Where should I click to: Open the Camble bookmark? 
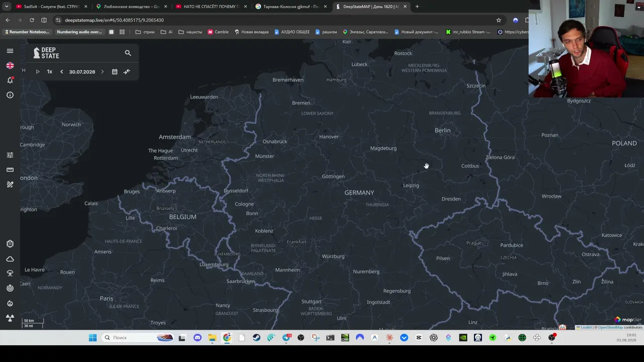point(218,32)
